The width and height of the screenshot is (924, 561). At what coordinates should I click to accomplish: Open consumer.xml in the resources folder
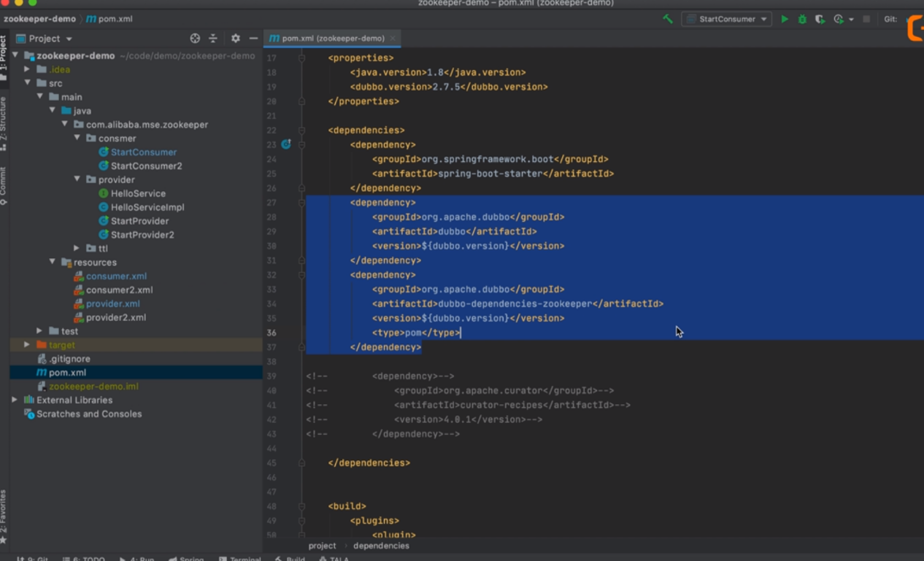click(x=116, y=276)
